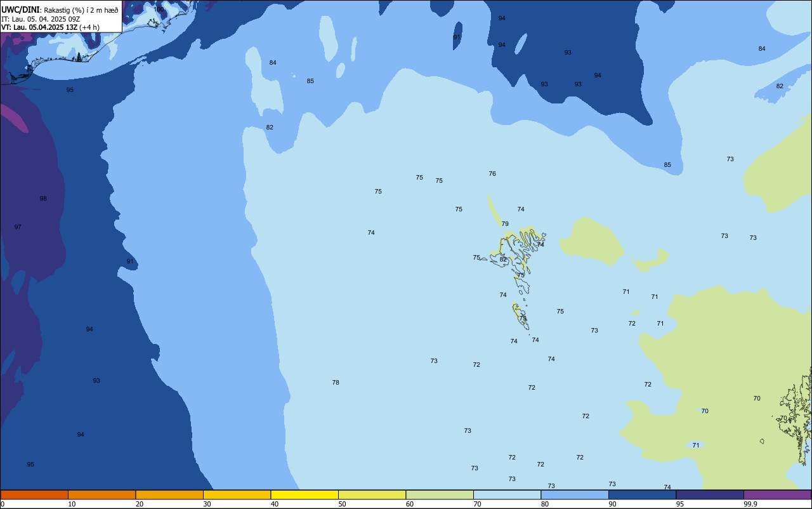
Task: Click the legend tick label "95" under color bar
Action: [680, 504]
